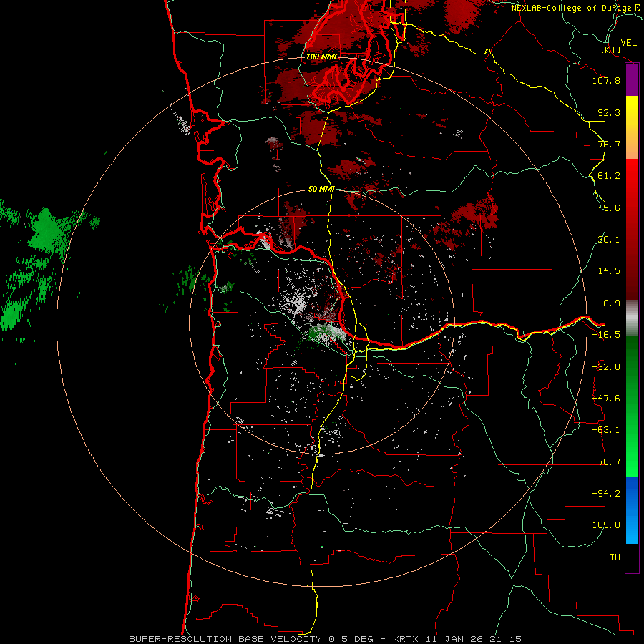This screenshot has height=644, width=644.
Task: Select the -94.2 velocity scale value
Action: pyautogui.click(x=606, y=494)
